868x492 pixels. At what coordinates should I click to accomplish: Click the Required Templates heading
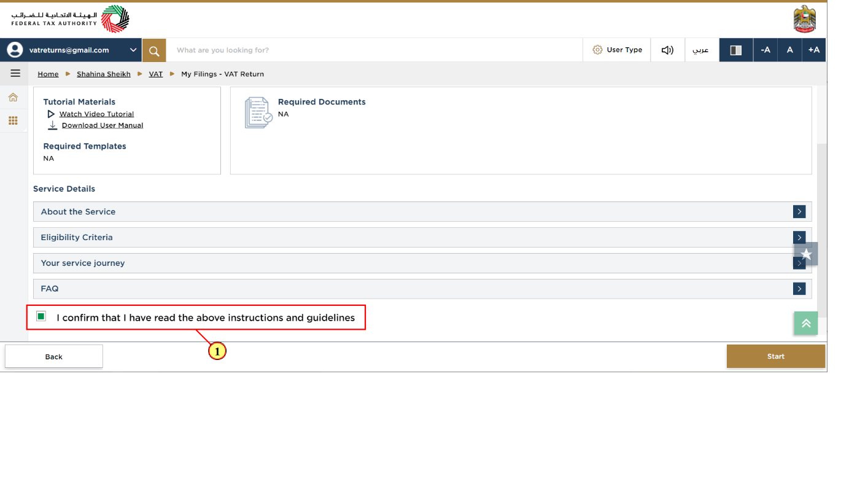[x=85, y=146]
